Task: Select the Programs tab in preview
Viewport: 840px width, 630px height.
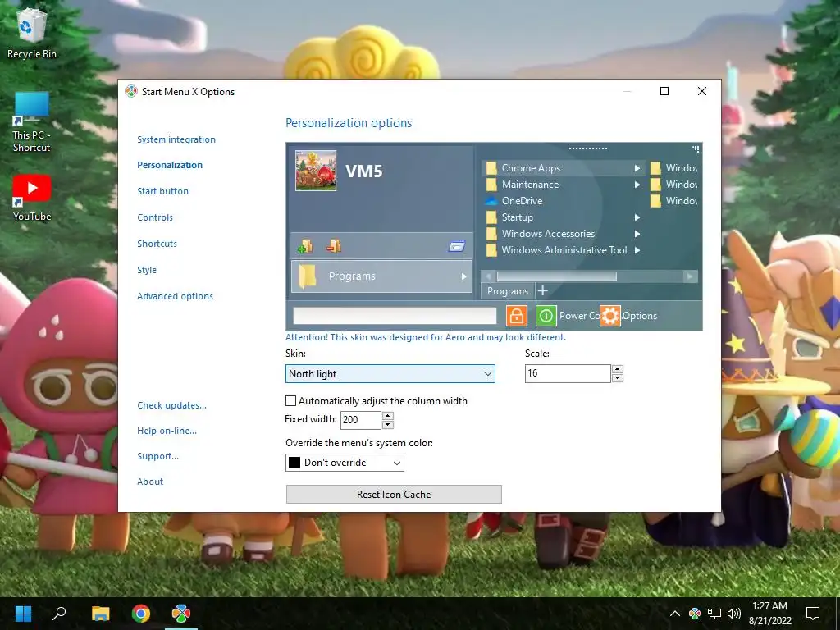Action: click(x=508, y=291)
